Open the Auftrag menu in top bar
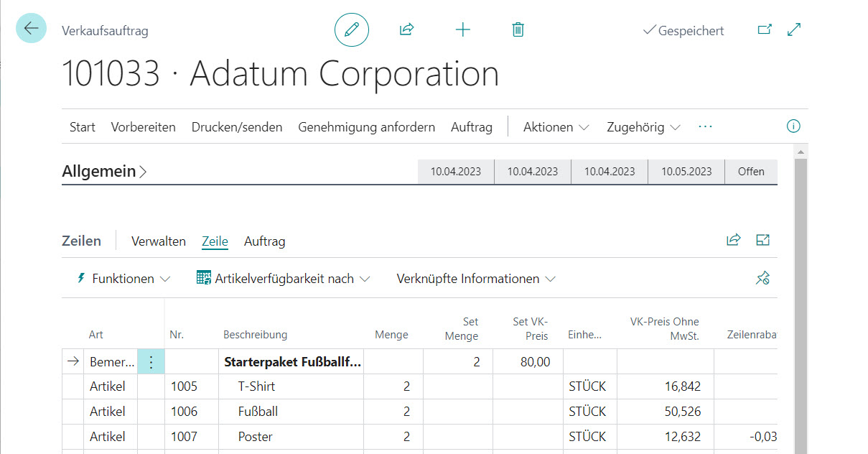Screen dimensions: 868x454 (472, 127)
